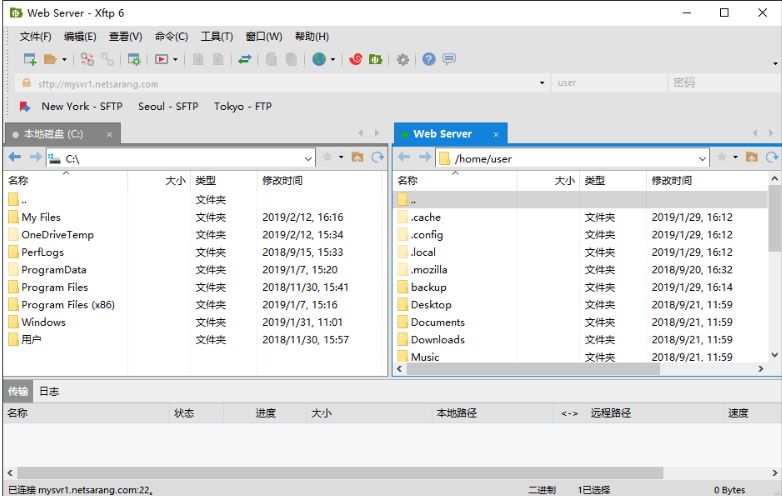Viewport: 782px width, 496px height.
Task: Sort remote pane by 修改时间 column
Action: (671, 180)
